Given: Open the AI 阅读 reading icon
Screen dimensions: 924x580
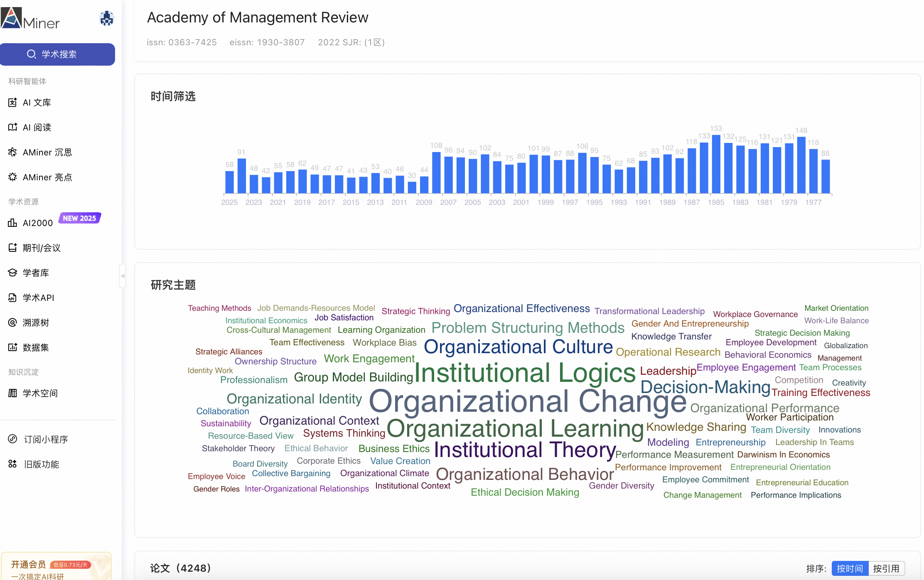Looking at the screenshot, I should pos(12,127).
